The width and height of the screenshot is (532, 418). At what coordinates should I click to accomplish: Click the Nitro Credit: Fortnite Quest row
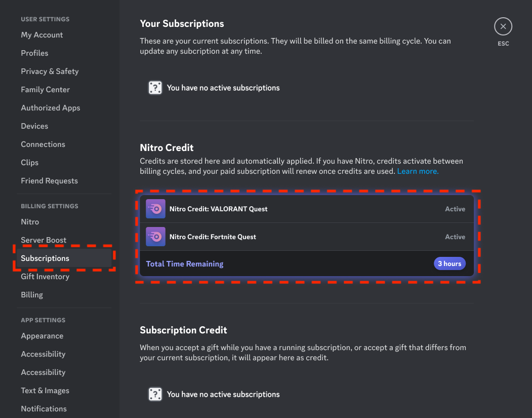(307, 237)
